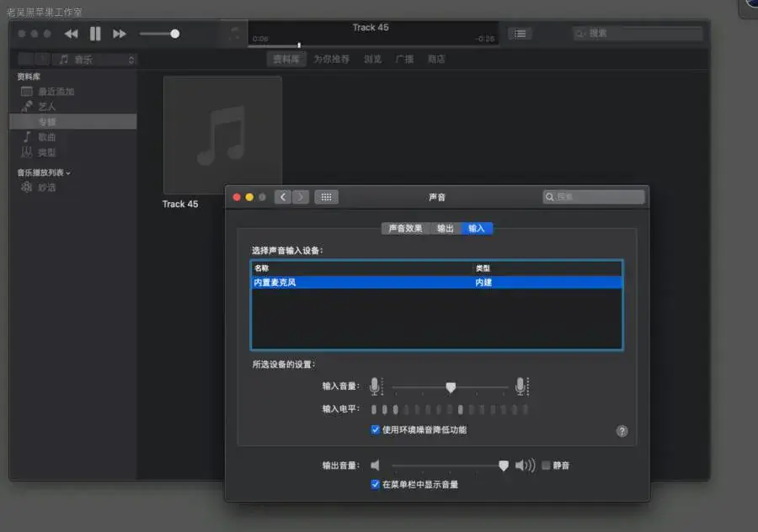Go back in the Sound preferences window

283,197
